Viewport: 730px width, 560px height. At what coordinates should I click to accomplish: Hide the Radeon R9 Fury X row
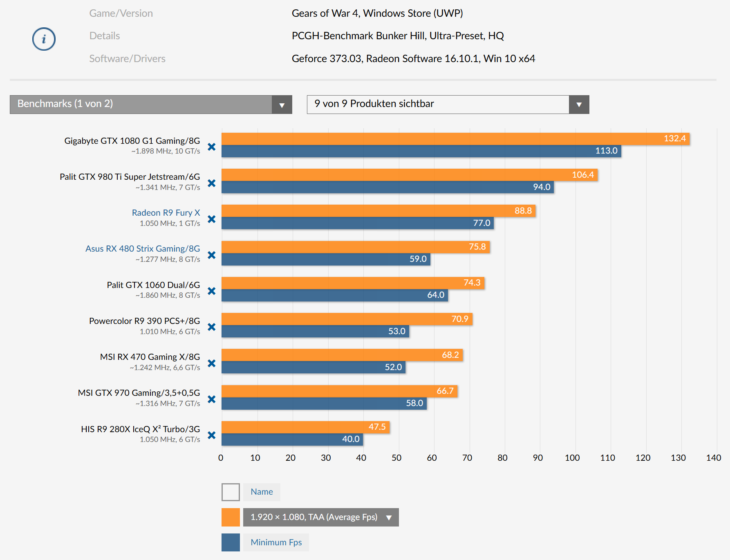click(x=211, y=219)
